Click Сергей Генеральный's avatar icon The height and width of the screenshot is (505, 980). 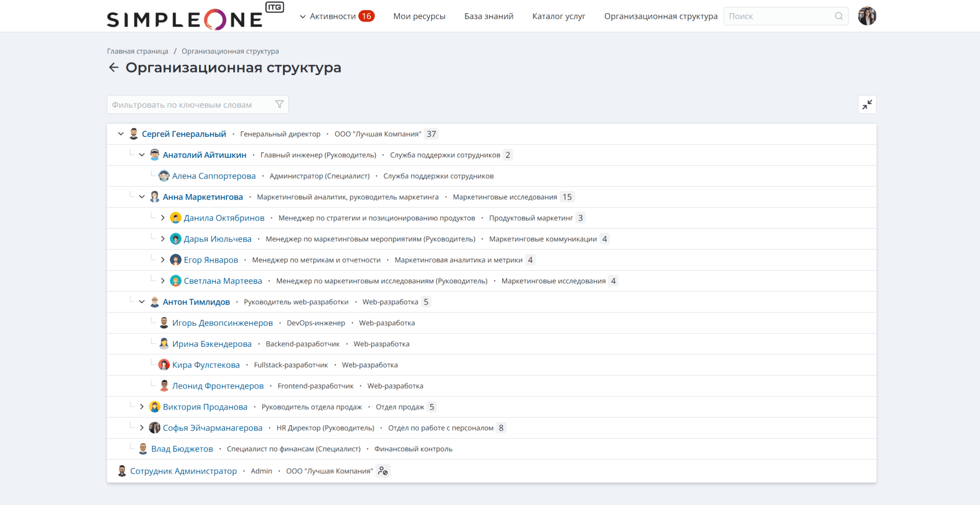134,134
